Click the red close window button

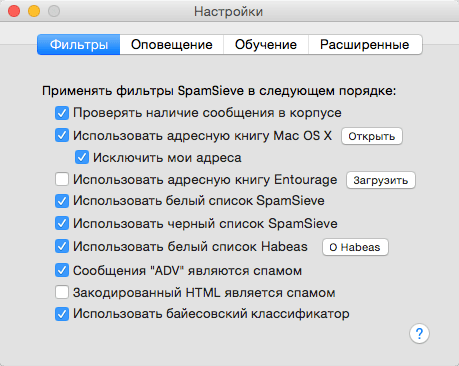tap(14, 11)
